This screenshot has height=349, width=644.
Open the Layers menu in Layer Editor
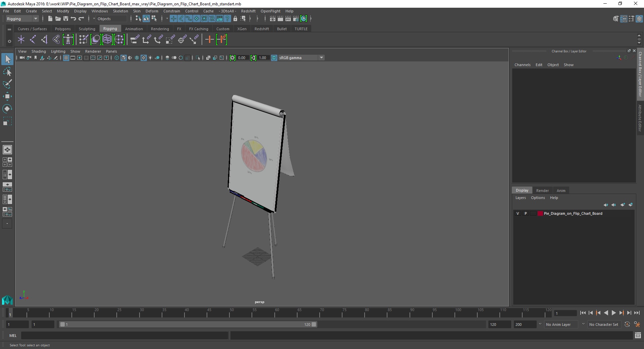[x=521, y=198]
